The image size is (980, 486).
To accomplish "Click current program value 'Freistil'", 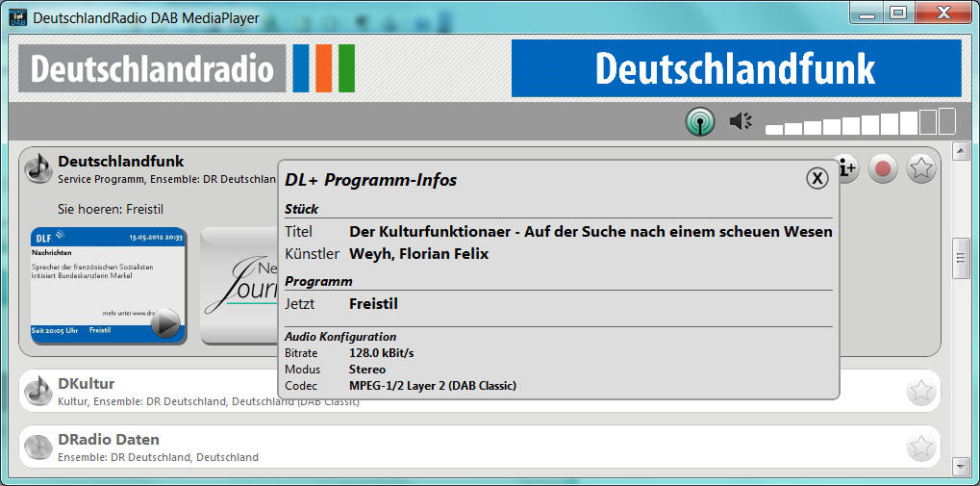I will (373, 304).
